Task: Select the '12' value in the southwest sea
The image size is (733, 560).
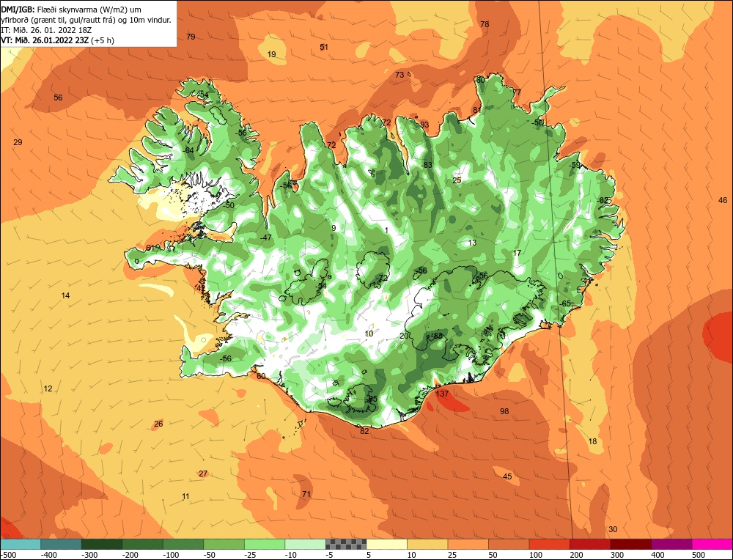Action: click(x=48, y=388)
